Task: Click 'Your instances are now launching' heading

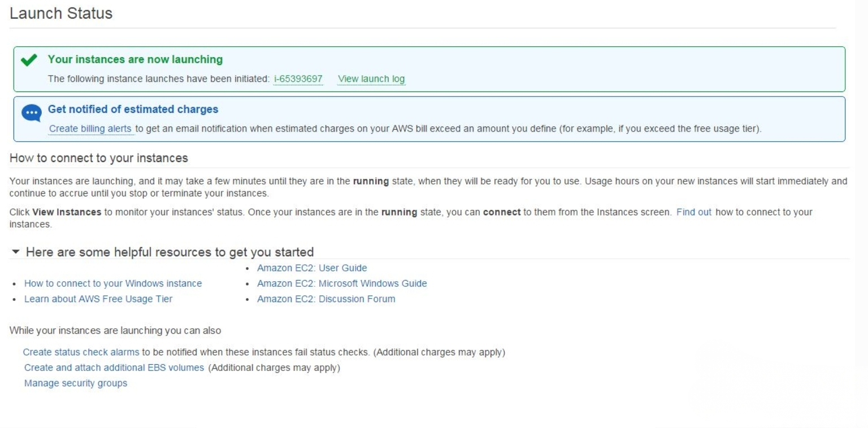Action: [136, 59]
